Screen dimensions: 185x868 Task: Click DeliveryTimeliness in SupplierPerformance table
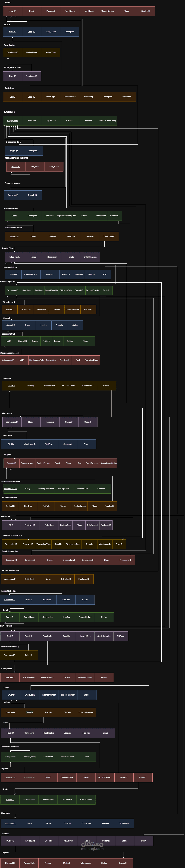[x=46, y=489]
